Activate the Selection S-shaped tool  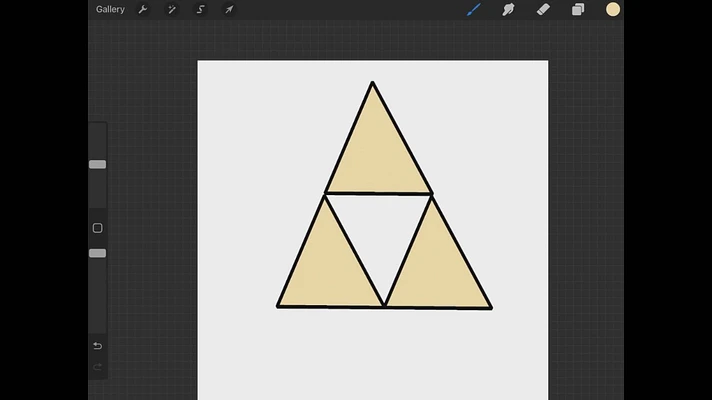(x=200, y=10)
